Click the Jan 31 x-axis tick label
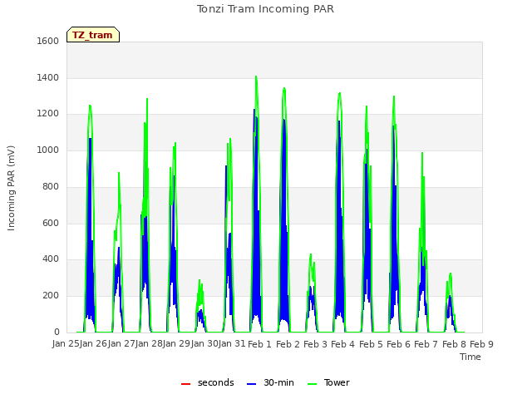 pyautogui.click(x=232, y=344)
